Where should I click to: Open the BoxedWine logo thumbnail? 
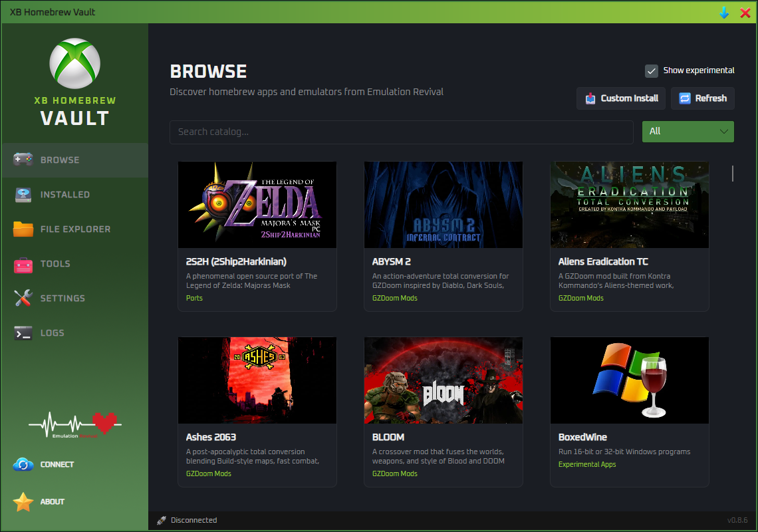(630, 380)
